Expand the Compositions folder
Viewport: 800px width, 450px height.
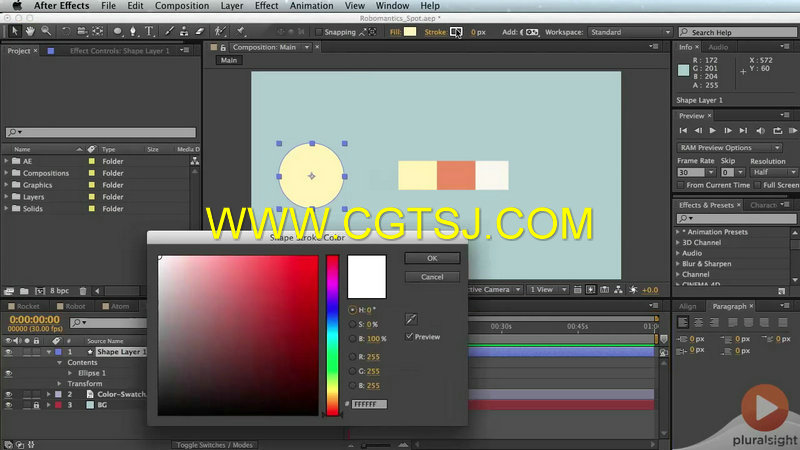[x=6, y=173]
